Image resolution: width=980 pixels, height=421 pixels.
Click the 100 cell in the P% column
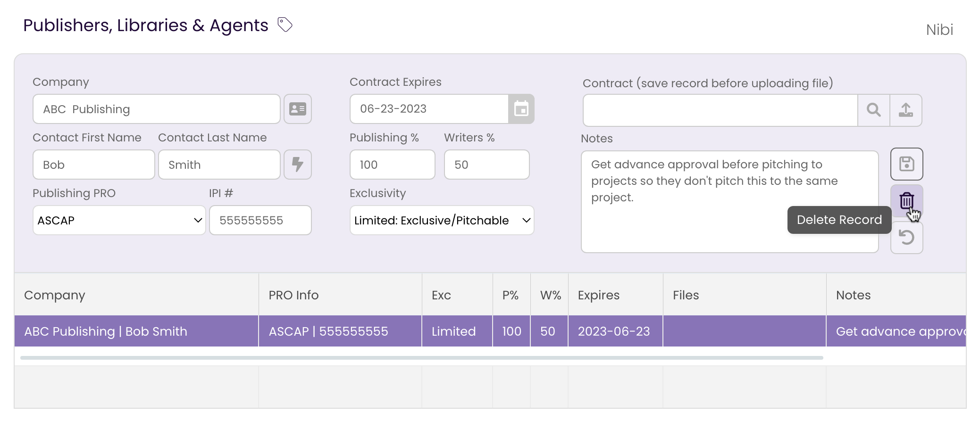(511, 331)
